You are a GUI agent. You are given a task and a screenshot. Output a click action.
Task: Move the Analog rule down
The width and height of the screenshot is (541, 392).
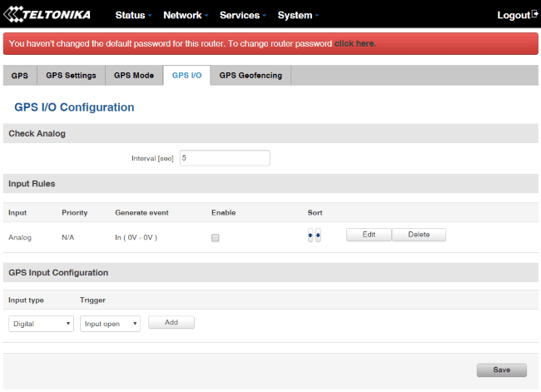[x=318, y=236]
